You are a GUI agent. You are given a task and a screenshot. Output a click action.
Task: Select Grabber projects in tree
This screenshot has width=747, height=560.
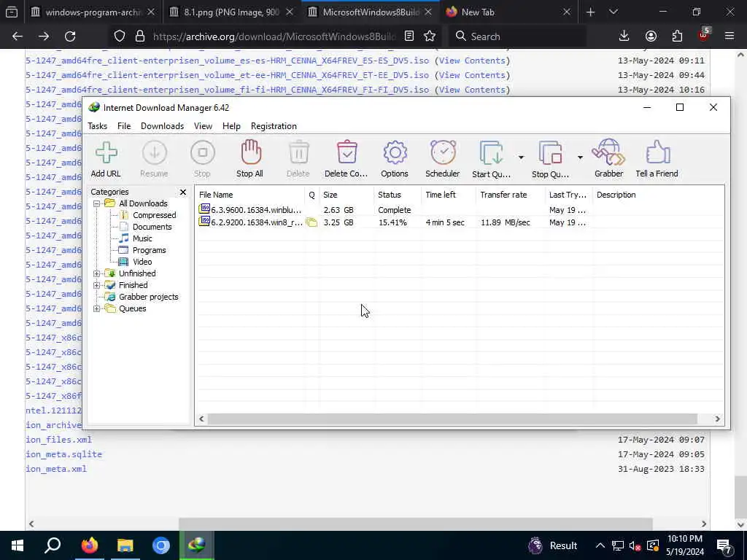coord(148,297)
